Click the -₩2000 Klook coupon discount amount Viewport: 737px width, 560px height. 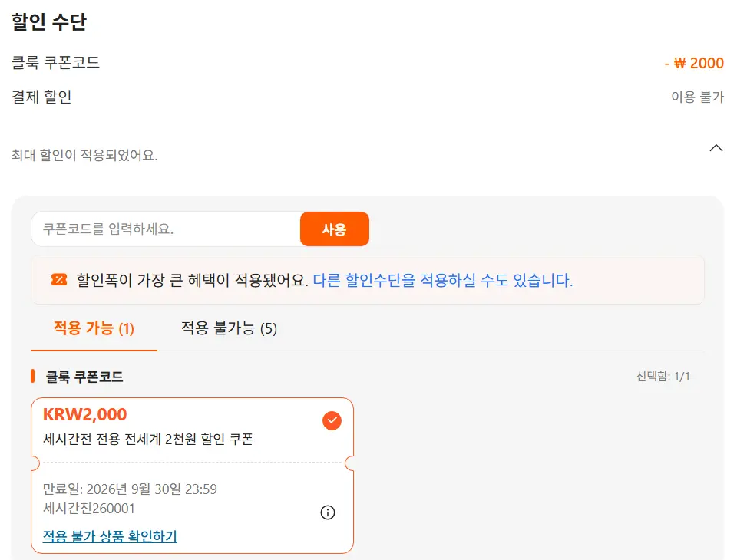coord(694,63)
